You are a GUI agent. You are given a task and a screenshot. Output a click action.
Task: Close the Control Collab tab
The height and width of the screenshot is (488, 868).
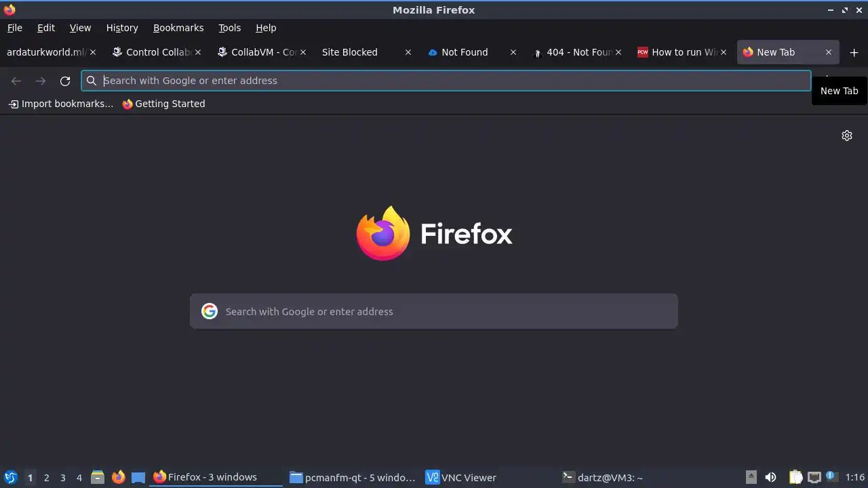coord(198,52)
